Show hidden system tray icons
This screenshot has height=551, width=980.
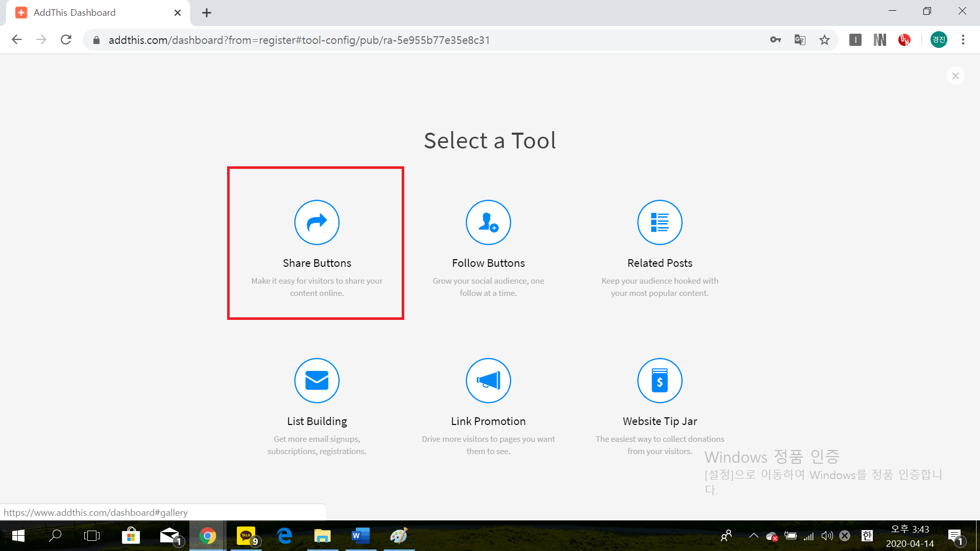point(753,536)
